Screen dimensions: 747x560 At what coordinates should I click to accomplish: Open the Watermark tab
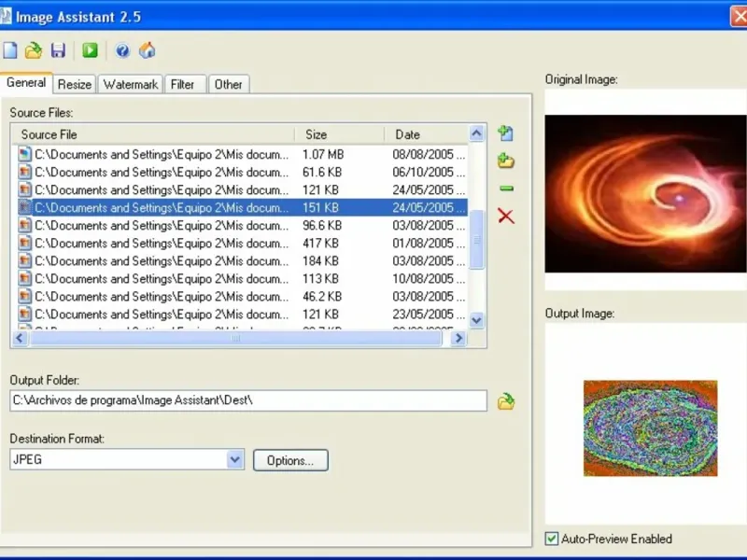point(131,84)
